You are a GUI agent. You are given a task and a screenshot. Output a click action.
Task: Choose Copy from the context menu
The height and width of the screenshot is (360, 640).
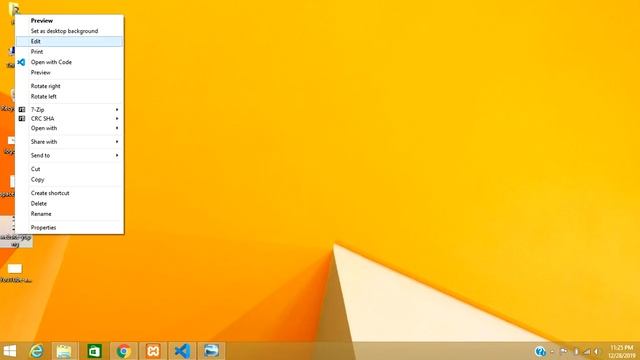pos(38,180)
